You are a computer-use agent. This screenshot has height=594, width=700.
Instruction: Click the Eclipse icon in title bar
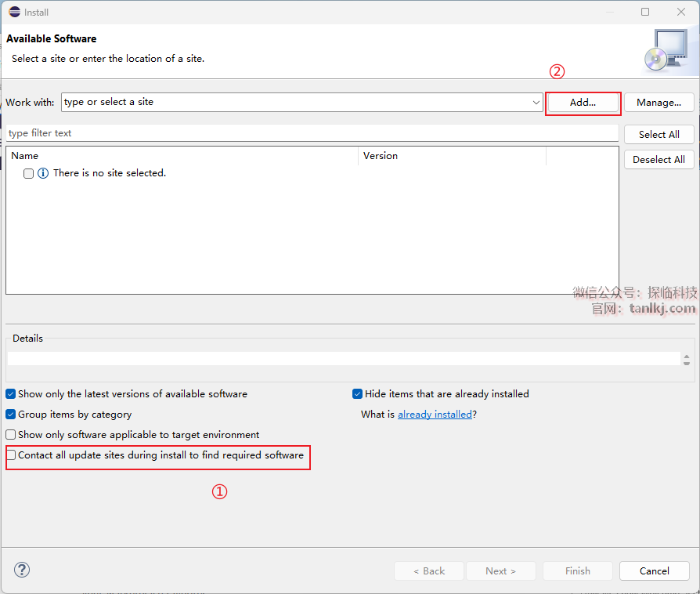(x=14, y=12)
